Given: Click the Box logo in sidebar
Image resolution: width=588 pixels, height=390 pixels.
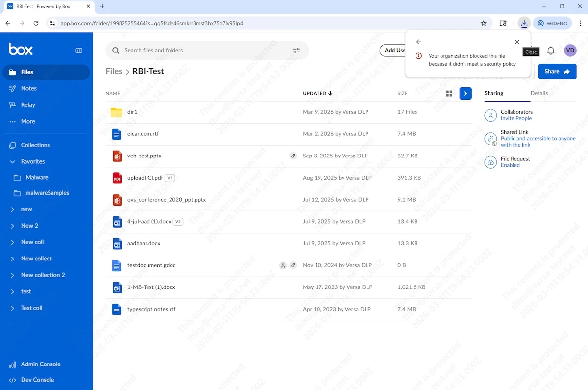Looking at the screenshot, I should [x=21, y=50].
